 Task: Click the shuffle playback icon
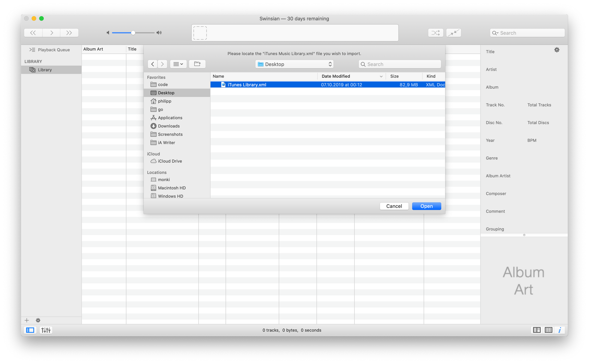436,32
